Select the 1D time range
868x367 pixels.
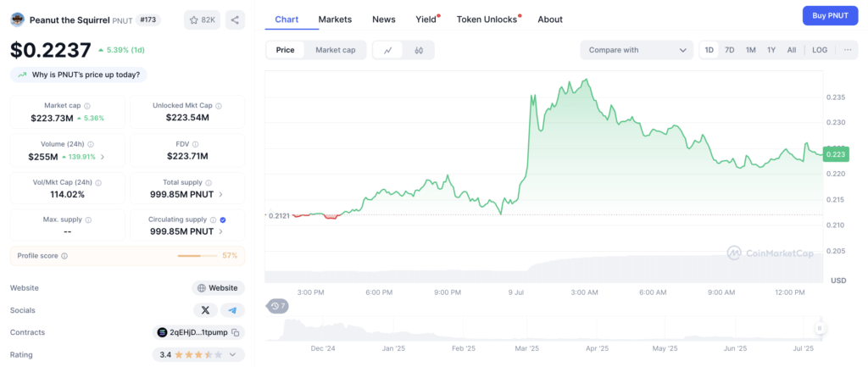tap(709, 50)
